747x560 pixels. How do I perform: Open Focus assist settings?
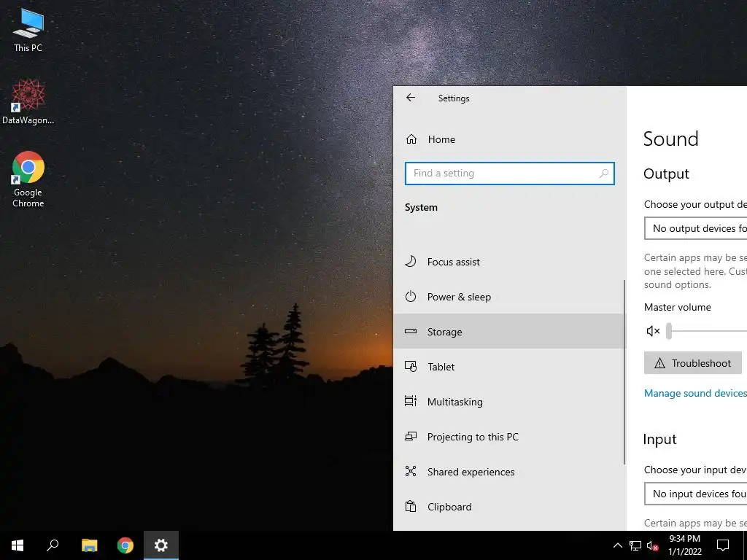(508, 262)
